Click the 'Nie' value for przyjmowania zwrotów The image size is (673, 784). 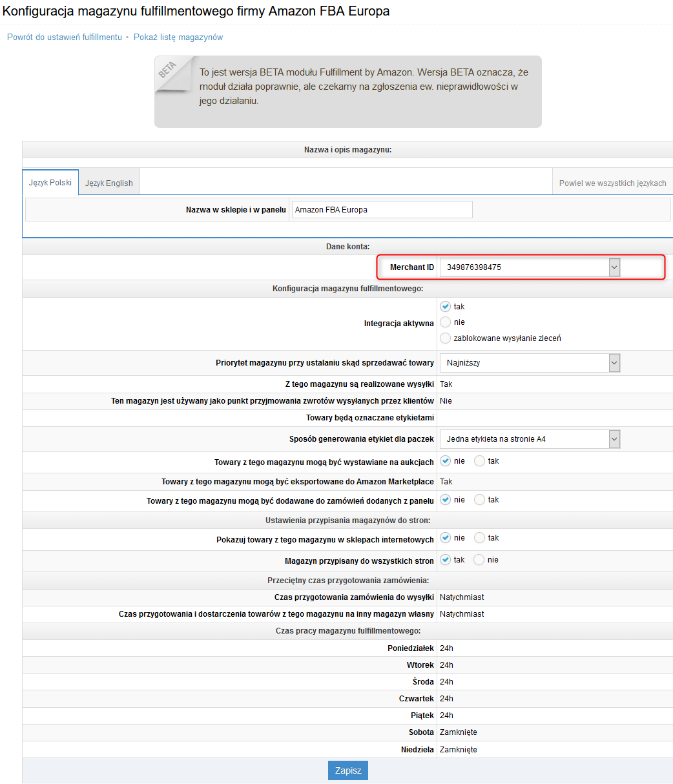click(x=446, y=401)
